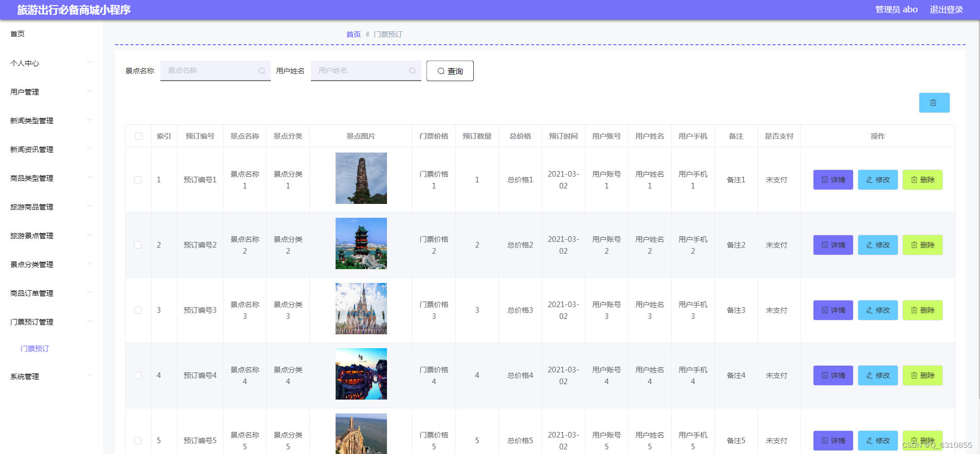The image size is (980, 454).
Task: Focus the 景点名称 input field
Action: coord(215,71)
